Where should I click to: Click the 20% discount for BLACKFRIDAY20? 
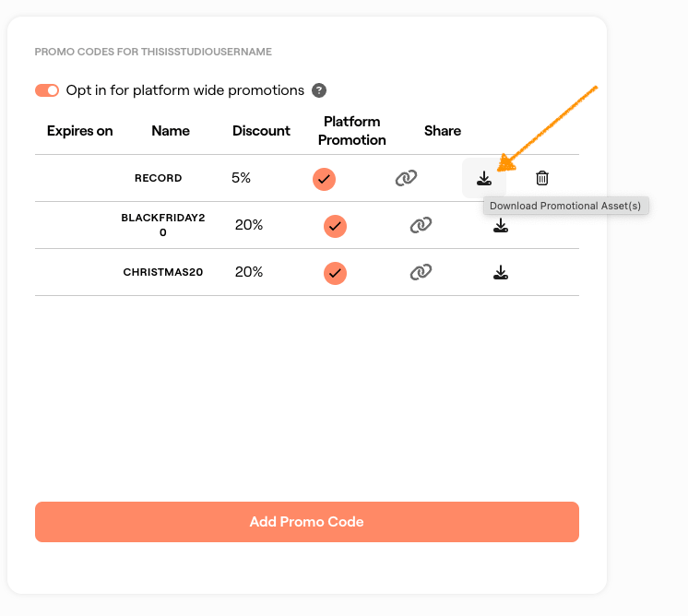249,225
